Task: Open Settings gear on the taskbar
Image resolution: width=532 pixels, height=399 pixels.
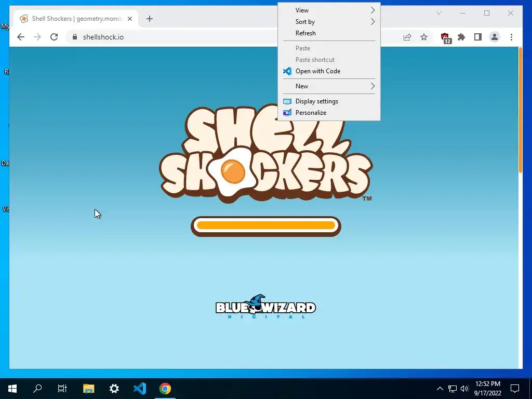Action: coord(114,389)
